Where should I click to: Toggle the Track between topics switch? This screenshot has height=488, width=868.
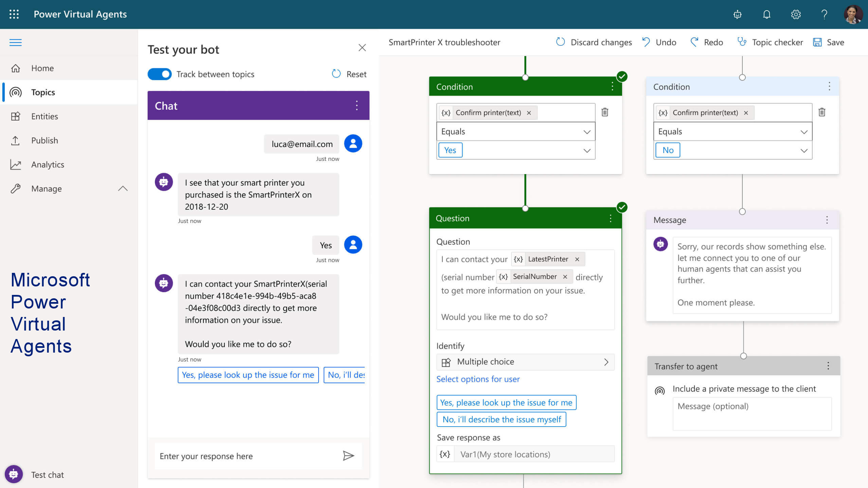pos(160,74)
